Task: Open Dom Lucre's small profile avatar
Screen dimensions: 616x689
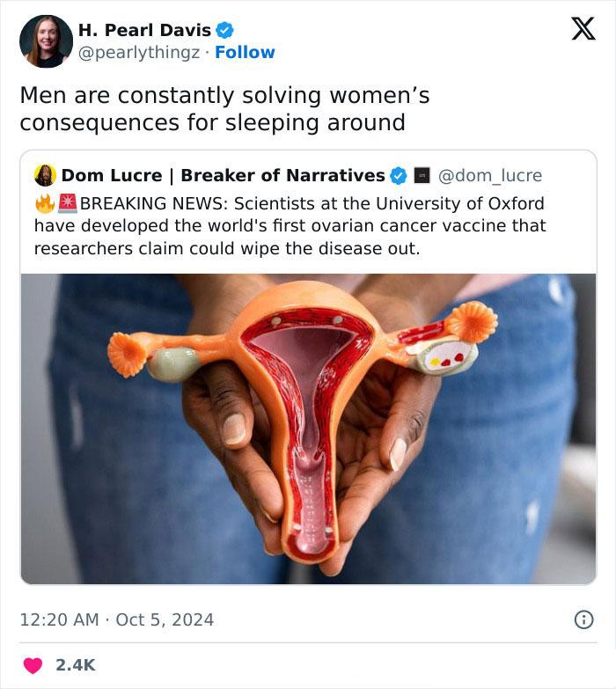Action: click(x=45, y=175)
